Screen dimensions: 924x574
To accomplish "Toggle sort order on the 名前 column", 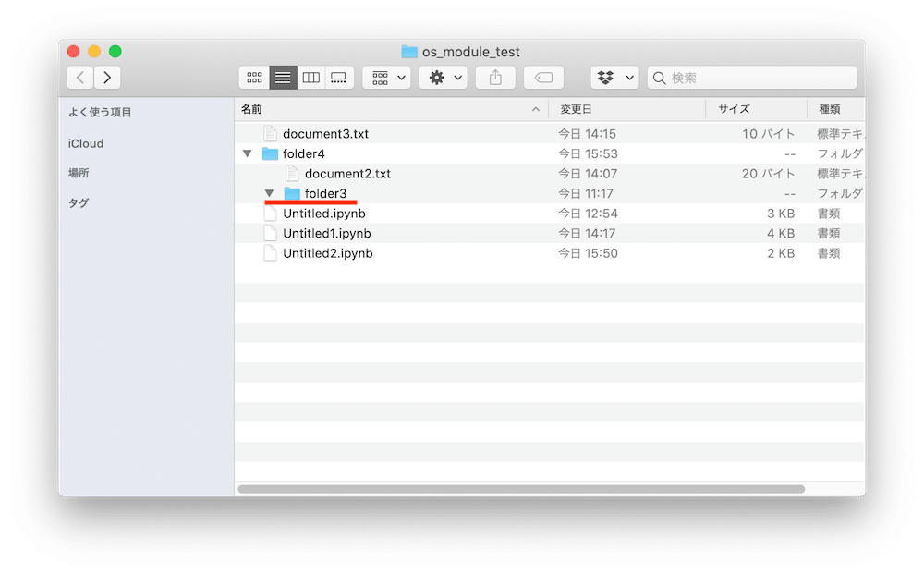I will tap(250, 108).
